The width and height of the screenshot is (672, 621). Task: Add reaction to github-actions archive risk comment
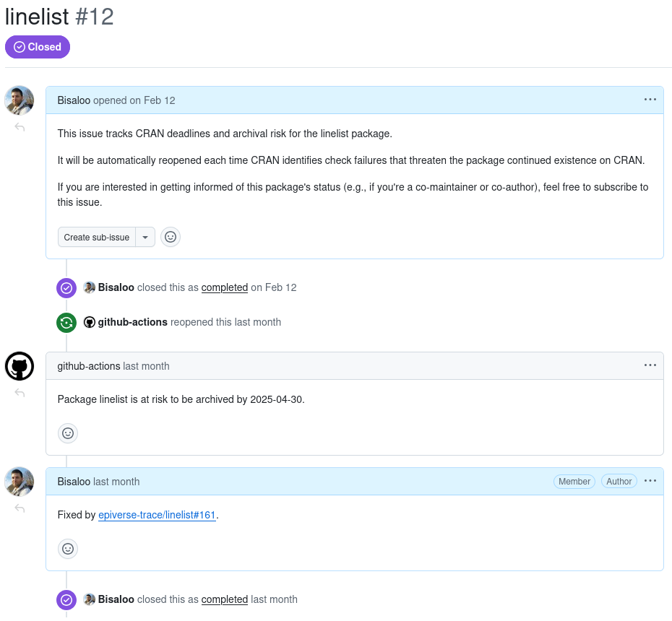click(x=68, y=433)
